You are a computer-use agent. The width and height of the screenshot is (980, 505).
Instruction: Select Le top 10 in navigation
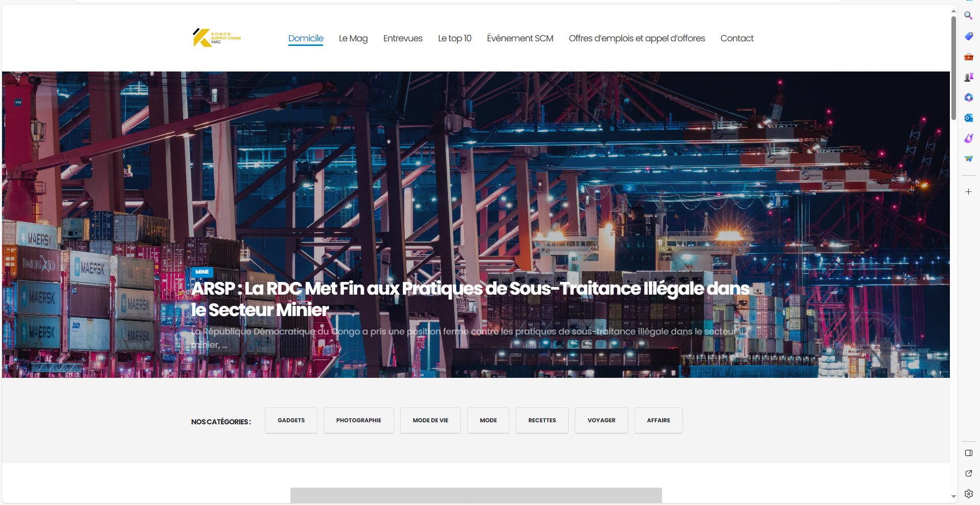(x=455, y=38)
